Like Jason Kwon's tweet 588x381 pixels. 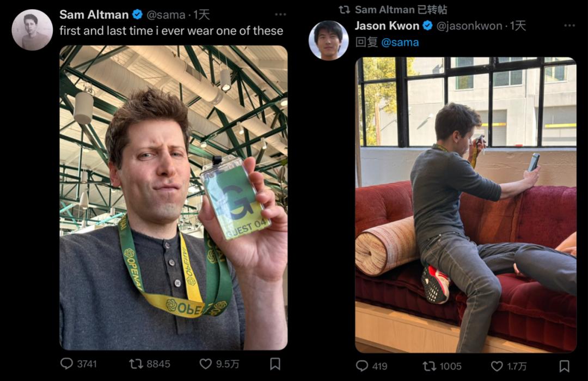(x=497, y=366)
